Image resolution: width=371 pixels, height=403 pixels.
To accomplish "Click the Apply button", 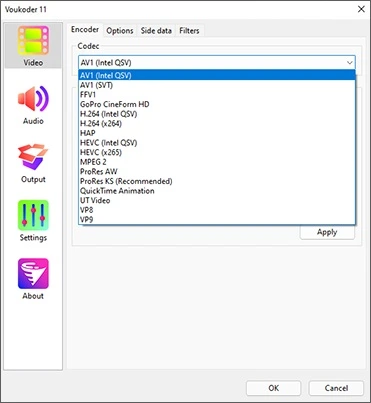I will point(327,232).
